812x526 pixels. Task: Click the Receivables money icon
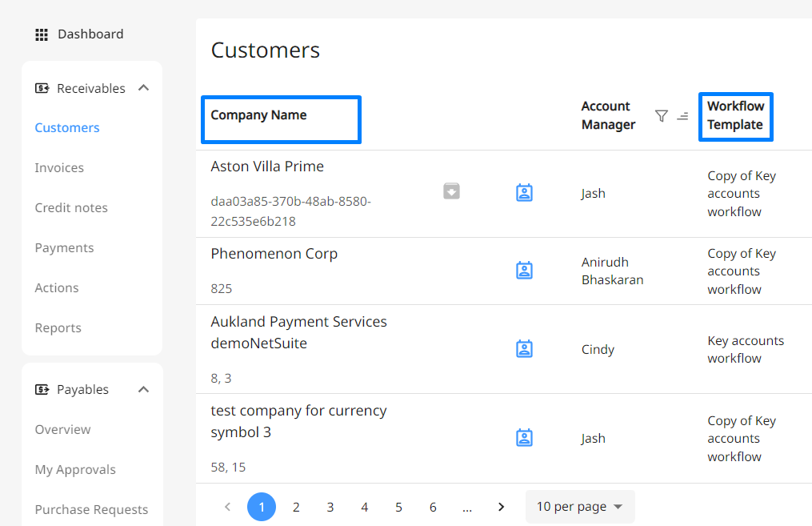[42, 88]
